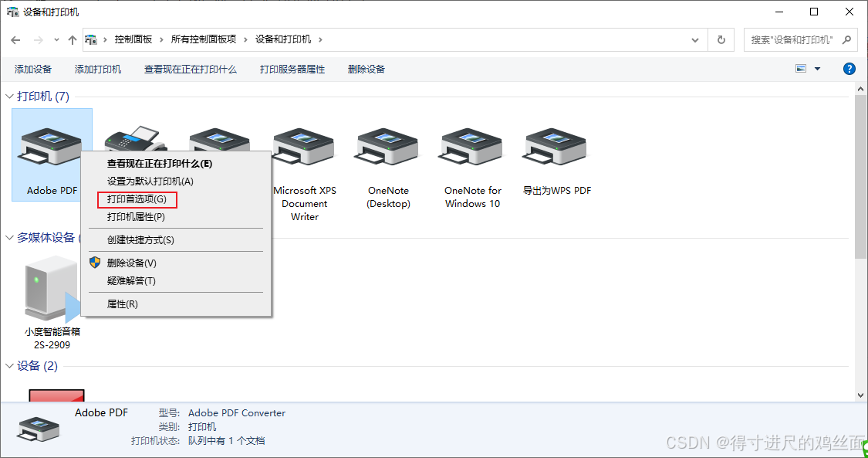Click 添加打印机 in the toolbar
The width and height of the screenshot is (868, 458).
pyautogui.click(x=98, y=70)
